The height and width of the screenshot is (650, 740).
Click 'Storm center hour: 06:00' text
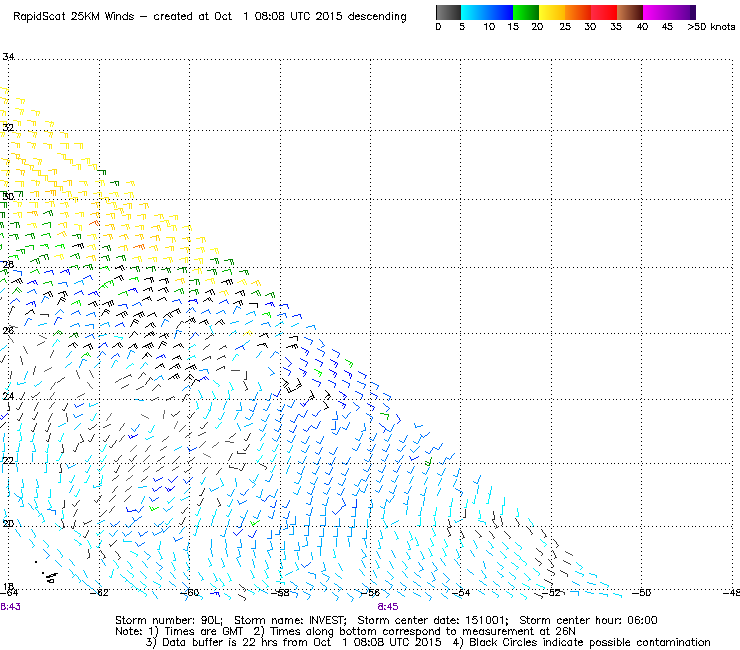coord(589,620)
